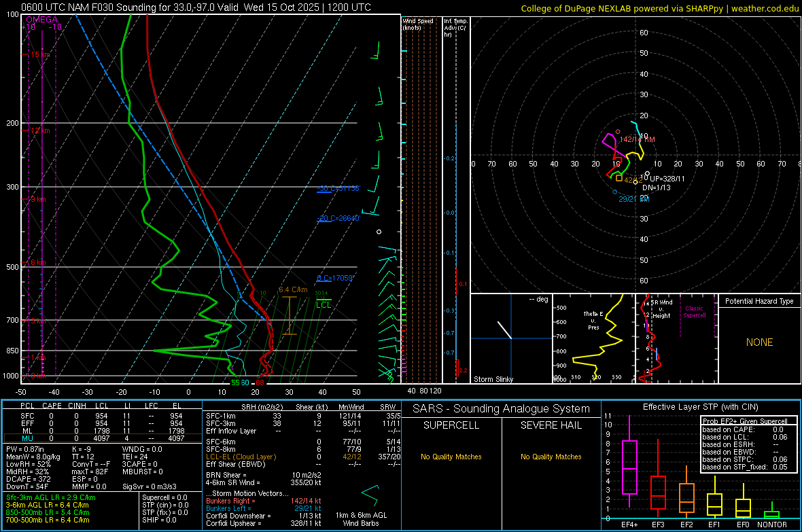Click the Supercell = 0.0 composite value
The image size is (802, 532).
click(x=164, y=497)
